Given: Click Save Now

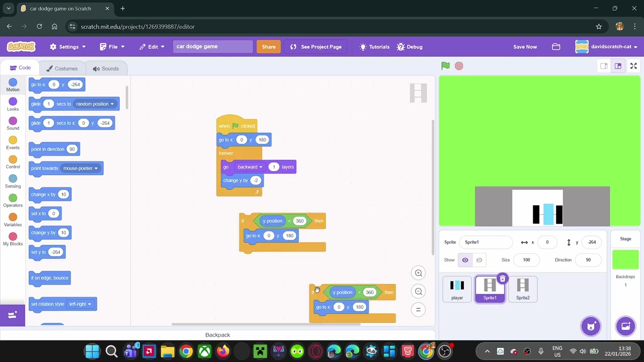Looking at the screenshot, I should (x=525, y=47).
